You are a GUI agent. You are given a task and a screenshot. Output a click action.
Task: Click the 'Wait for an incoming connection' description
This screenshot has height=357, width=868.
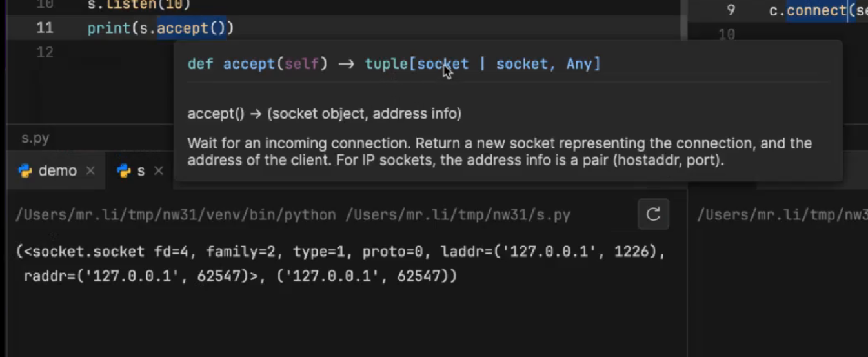(500, 152)
